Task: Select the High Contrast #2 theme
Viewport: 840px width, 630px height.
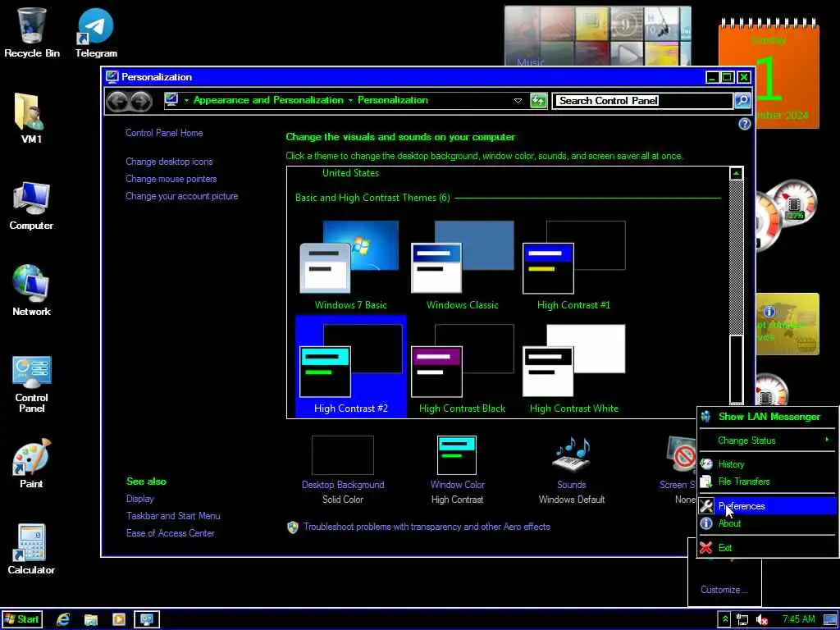Action: coord(350,367)
